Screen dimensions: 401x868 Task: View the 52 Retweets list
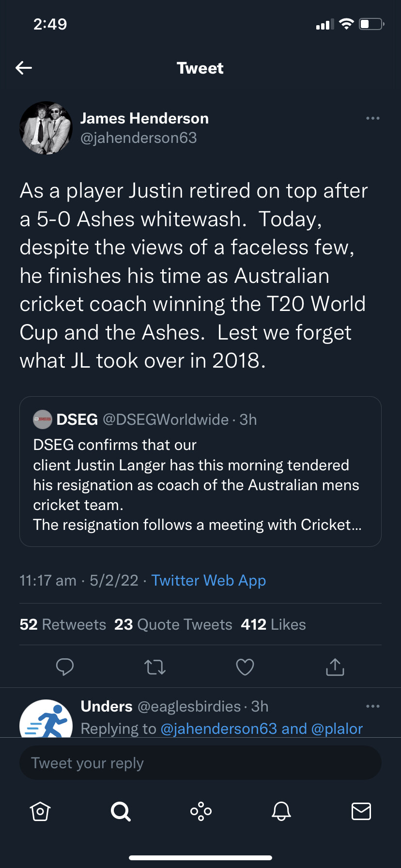point(63,624)
